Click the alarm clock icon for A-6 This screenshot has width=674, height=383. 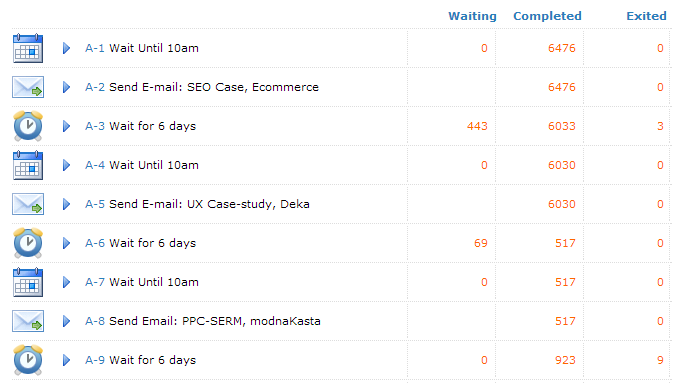[x=28, y=243]
